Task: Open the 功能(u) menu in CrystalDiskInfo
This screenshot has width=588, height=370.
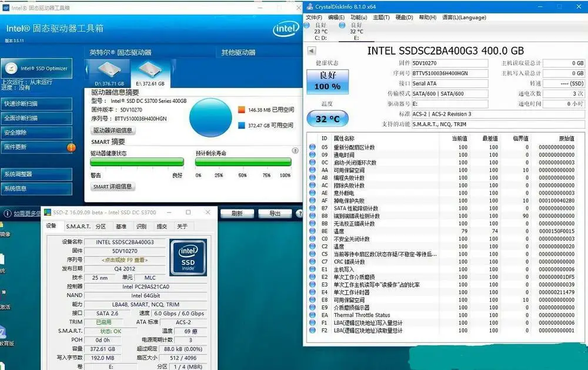Action: coord(359,17)
